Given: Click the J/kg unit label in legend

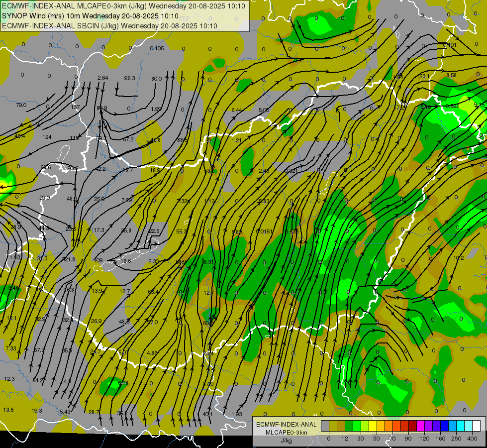Looking at the screenshot, I should [287, 441].
